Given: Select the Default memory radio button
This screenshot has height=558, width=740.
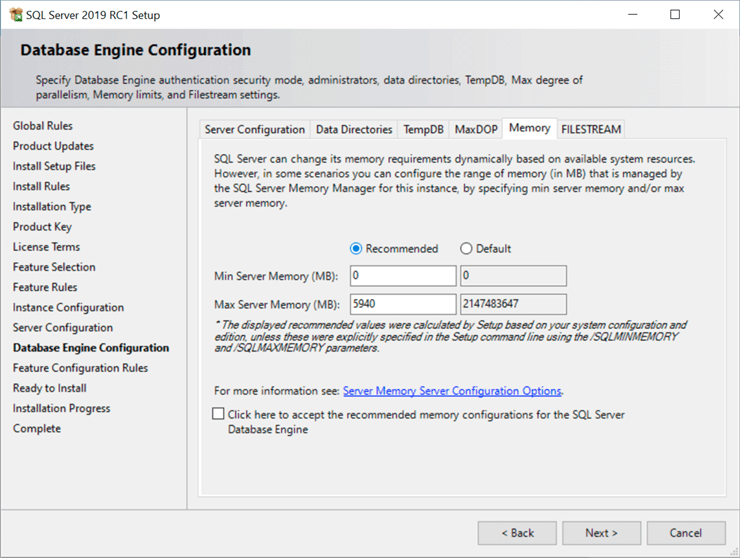Looking at the screenshot, I should click(x=466, y=249).
